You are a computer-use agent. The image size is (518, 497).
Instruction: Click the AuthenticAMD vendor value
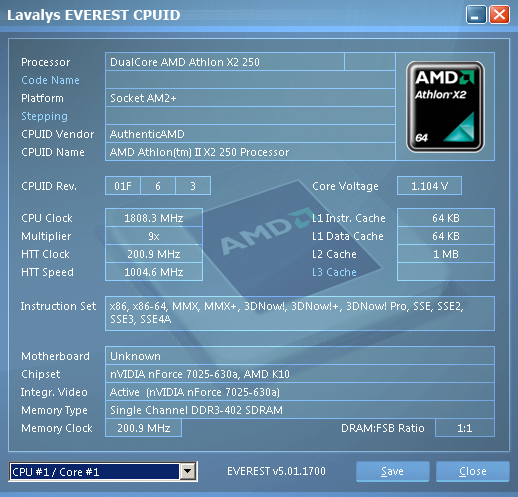pyautogui.click(x=250, y=134)
